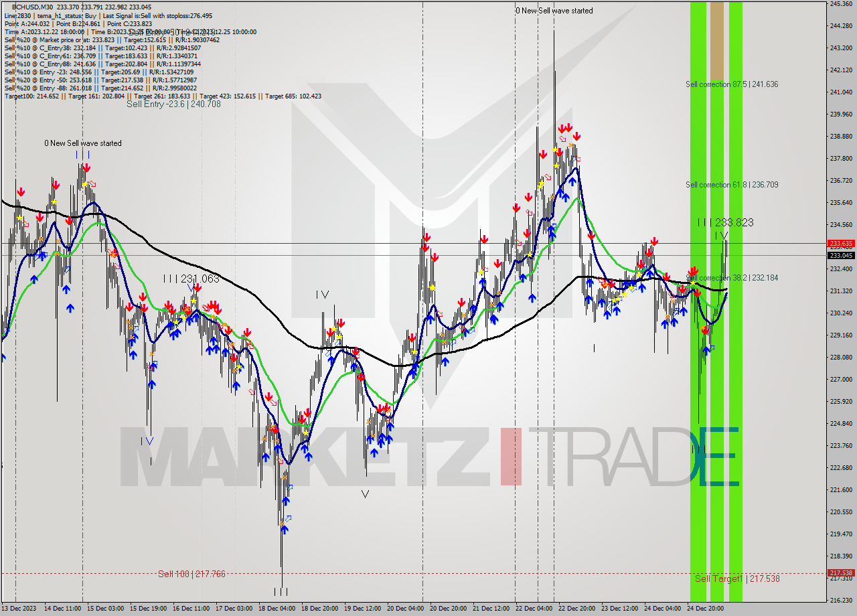Click the 223.760 price axis label

point(842,445)
